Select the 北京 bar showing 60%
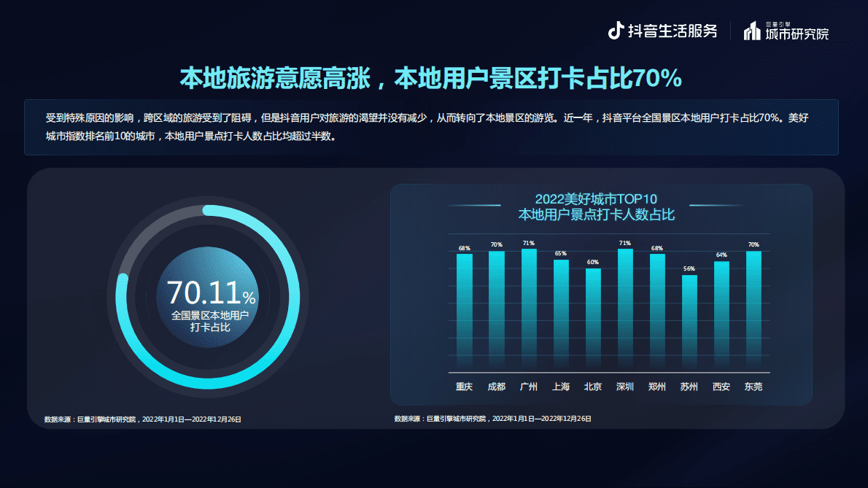Viewport: 868px width, 488px height. 593,317
